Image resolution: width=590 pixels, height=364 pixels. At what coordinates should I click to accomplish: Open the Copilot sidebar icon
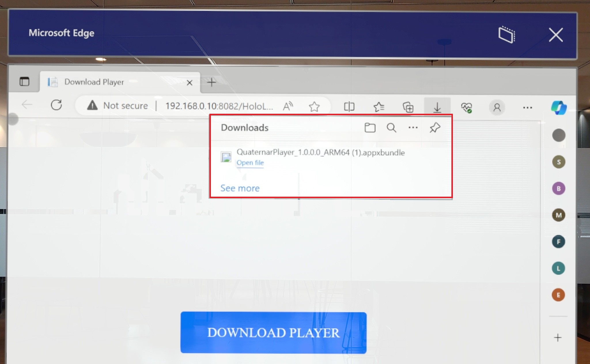click(x=559, y=108)
